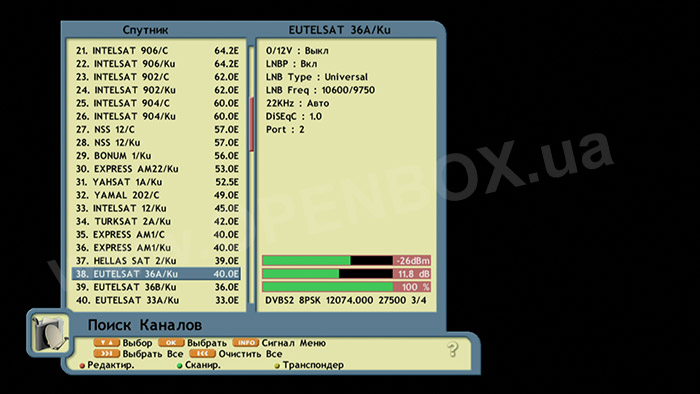
Task: Open the DiSEqC 1.0 option
Action: coord(294,116)
